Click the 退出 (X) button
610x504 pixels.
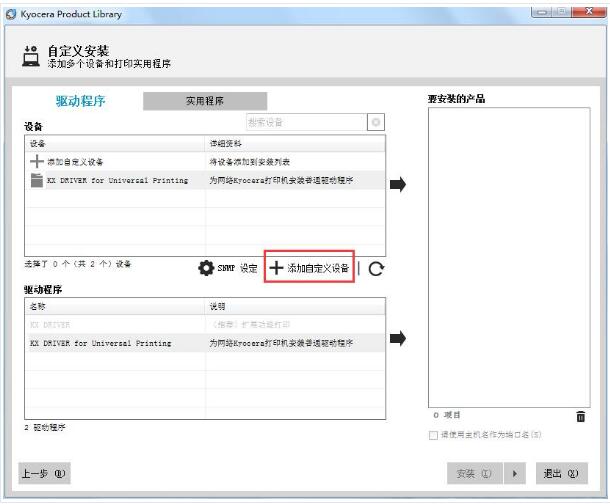tap(561, 473)
